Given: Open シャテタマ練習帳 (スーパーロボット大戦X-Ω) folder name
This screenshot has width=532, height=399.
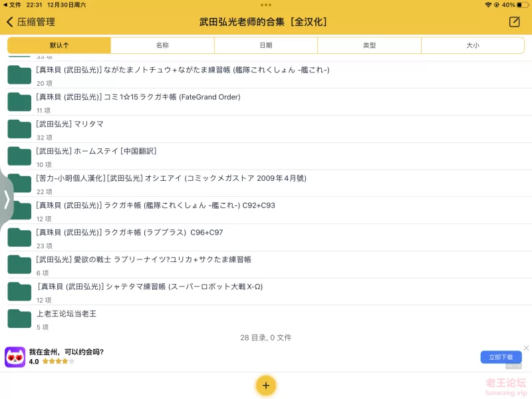Looking at the screenshot, I should pyautogui.click(x=150, y=287).
